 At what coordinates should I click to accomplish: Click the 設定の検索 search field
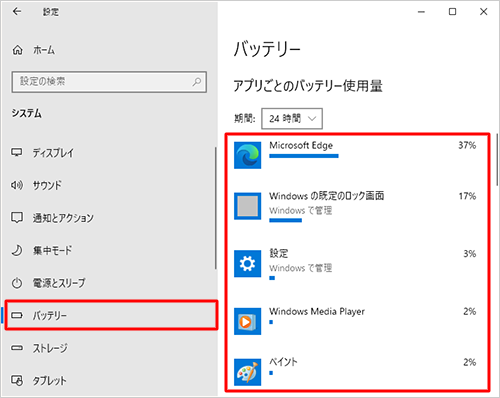[x=109, y=82]
